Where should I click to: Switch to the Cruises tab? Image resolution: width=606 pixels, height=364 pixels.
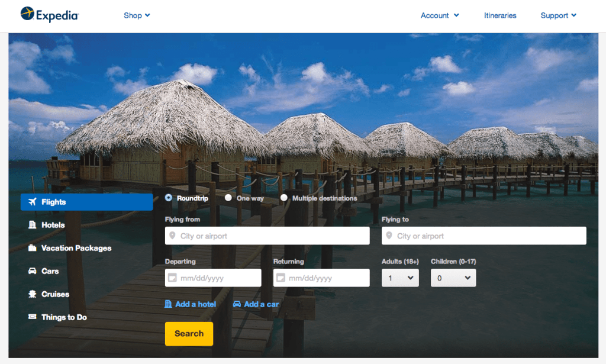point(86,294)
